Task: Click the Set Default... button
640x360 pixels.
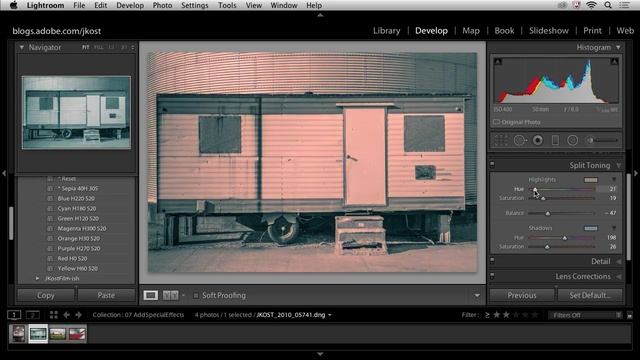Action: [590, 295]
